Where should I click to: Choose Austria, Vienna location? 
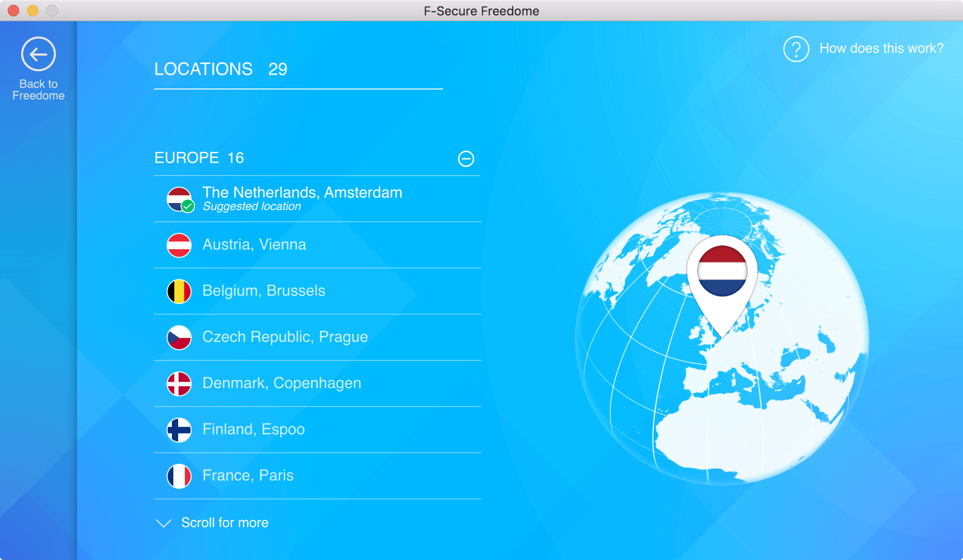(254, 244)
